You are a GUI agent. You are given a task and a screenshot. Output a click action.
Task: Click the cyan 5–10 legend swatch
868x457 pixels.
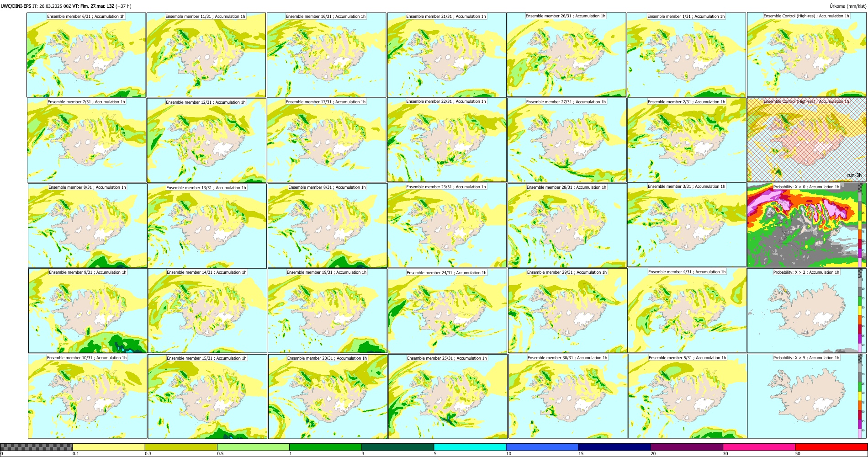pyautogui.click(x=470, y=447)
